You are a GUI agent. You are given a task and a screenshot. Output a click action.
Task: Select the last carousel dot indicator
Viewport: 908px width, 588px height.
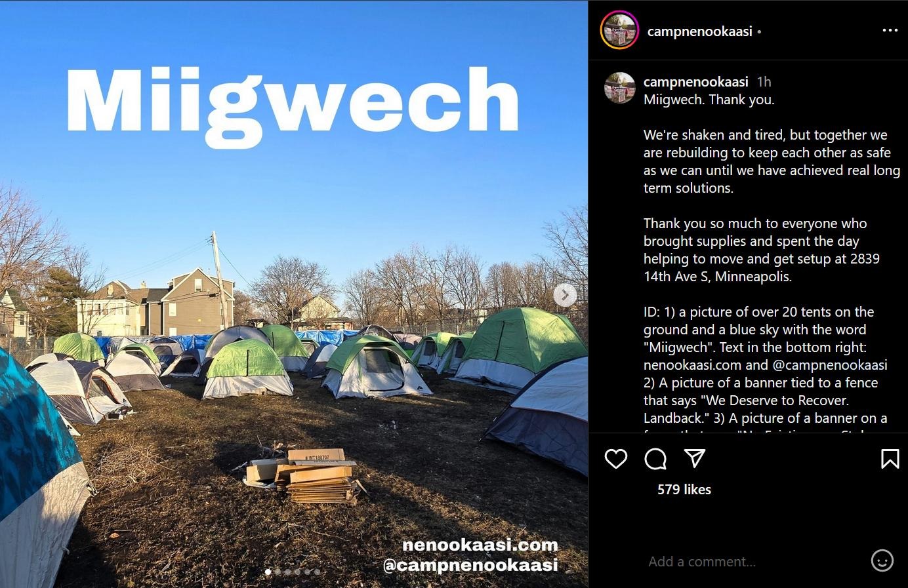click(x=317, y=572)
